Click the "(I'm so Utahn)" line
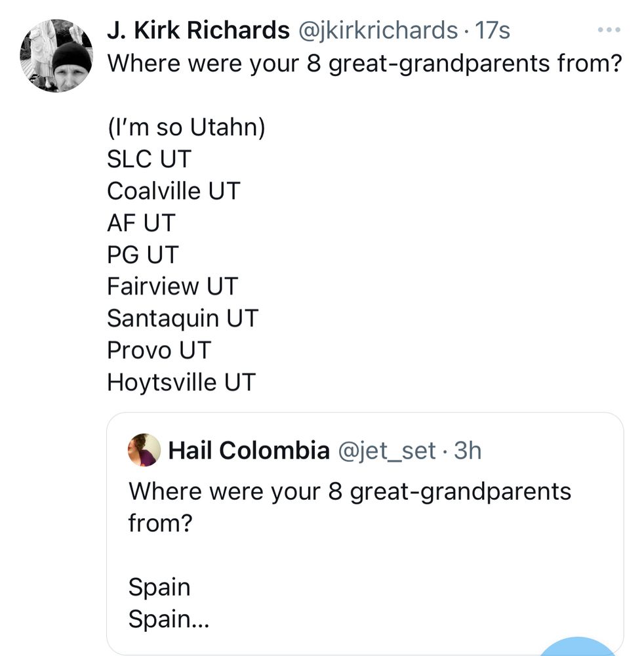Viewport: 644px width, 656px height. [x=186, y=127]
